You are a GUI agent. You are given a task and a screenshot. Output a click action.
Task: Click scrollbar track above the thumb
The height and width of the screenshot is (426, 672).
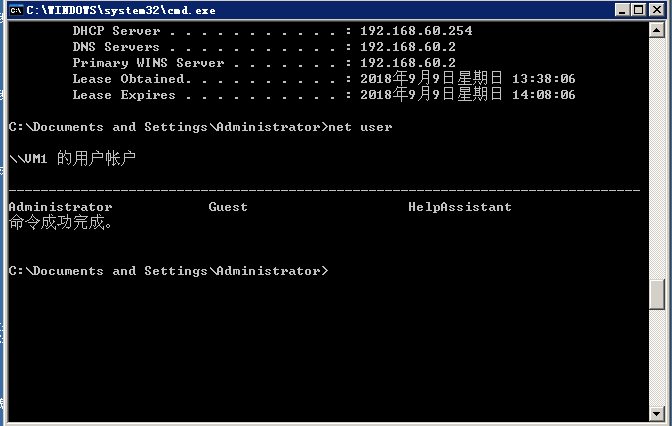tap(657, 150)
